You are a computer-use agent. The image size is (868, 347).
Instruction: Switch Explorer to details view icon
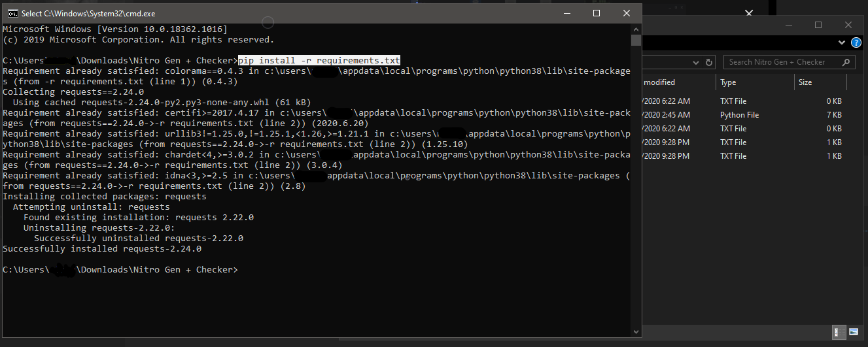tap(839, 331)
